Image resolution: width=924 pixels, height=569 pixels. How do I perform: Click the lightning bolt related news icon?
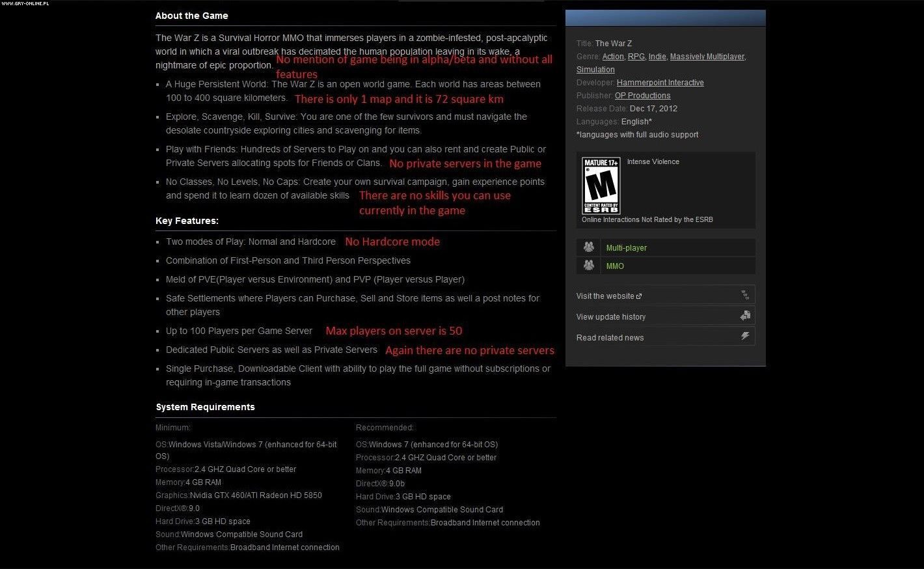(745, 337)
